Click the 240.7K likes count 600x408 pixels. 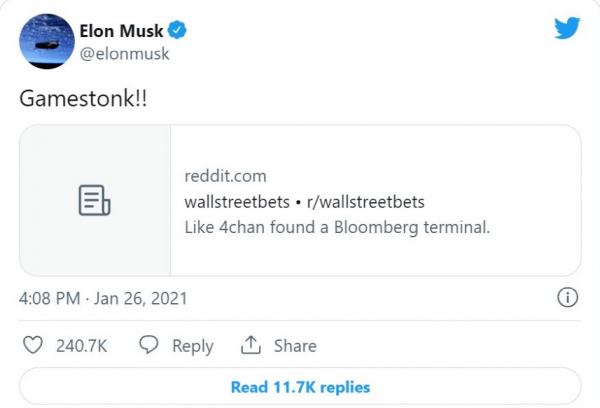coord(83,346)
